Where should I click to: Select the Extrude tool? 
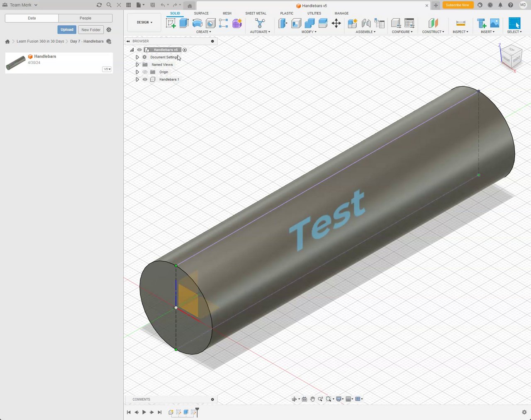point(184,23)
